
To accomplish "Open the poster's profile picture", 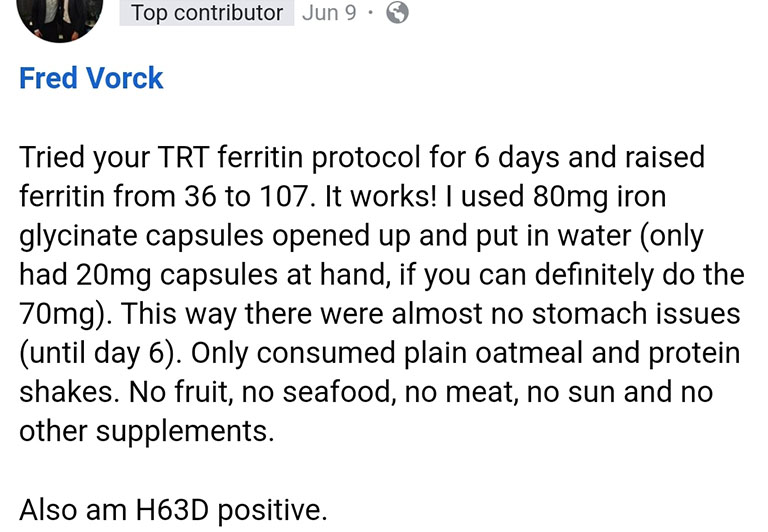I will (60, 15).
